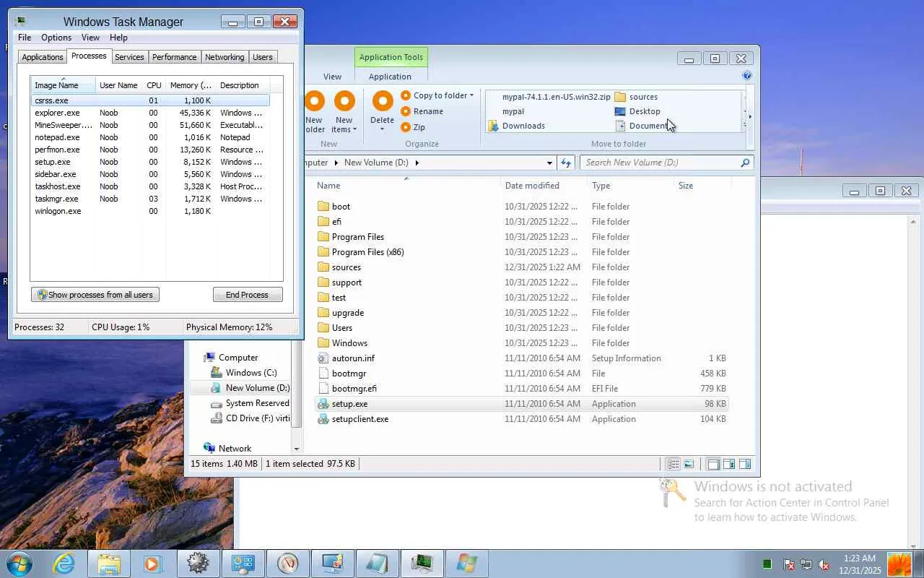
Task: Select the autorun.inf file icon
Action: point(323,358)
